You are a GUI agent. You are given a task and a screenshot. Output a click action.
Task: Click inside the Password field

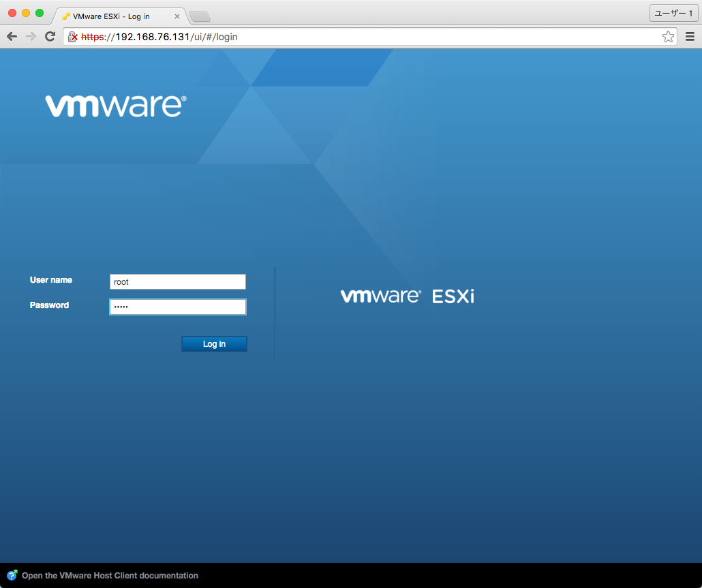(x=177, y=307)
